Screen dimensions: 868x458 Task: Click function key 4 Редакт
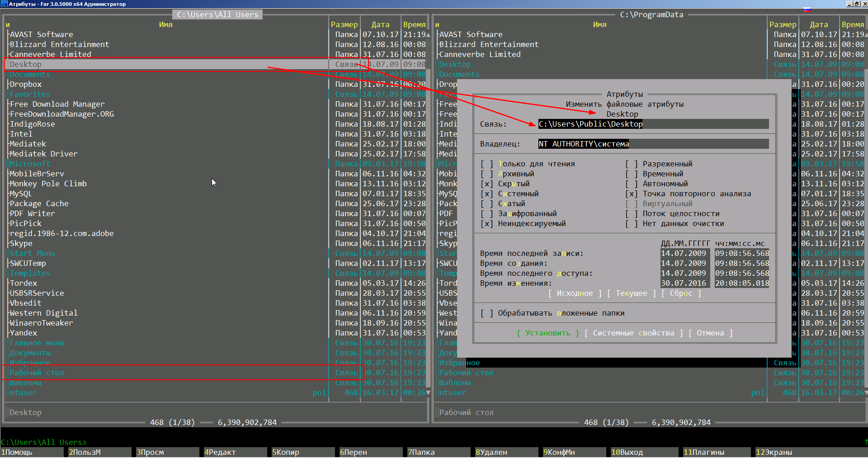[x=235, y=452]
